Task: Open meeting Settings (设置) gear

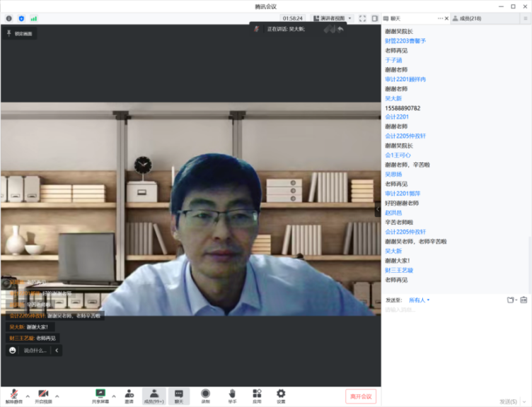Action: (281, 394)
